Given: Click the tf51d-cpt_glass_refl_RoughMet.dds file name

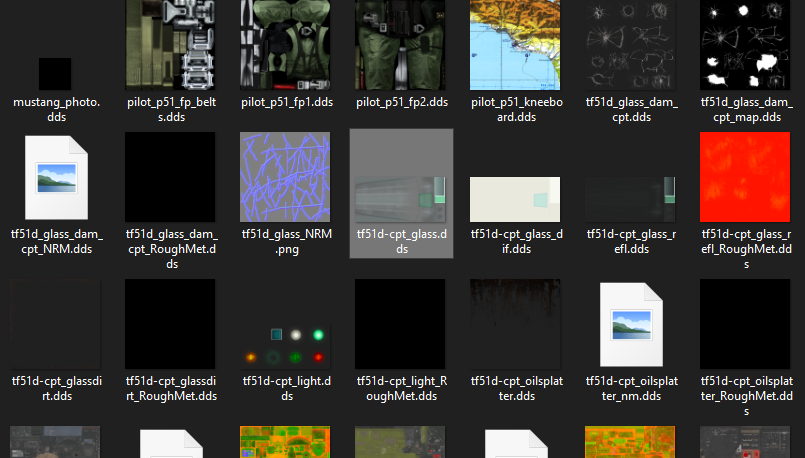Looking at the screenshot, I should (747, 249).
